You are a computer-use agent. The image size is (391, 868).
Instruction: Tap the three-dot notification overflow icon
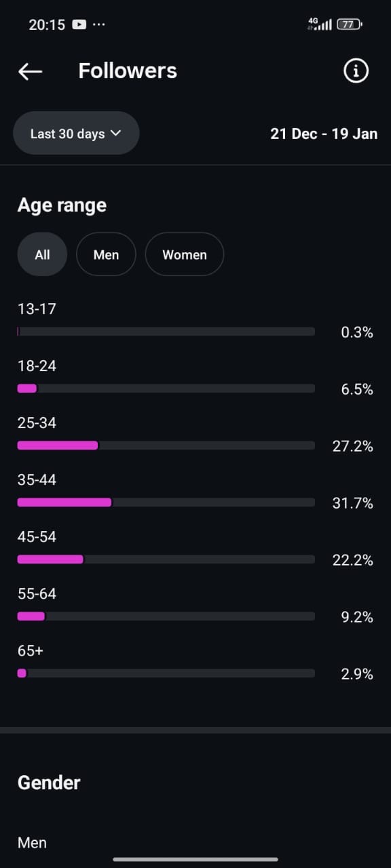point(99,24)
